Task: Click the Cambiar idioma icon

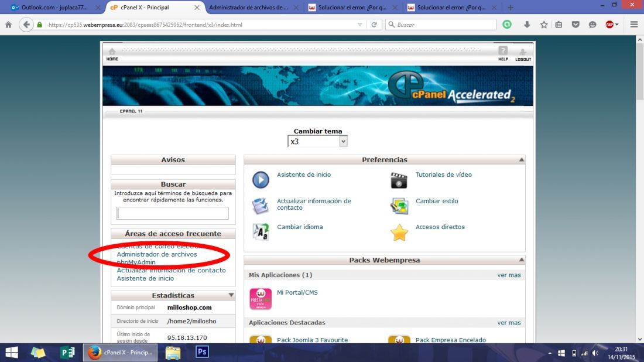Action: pyautogui.click(x=261, y=232)
